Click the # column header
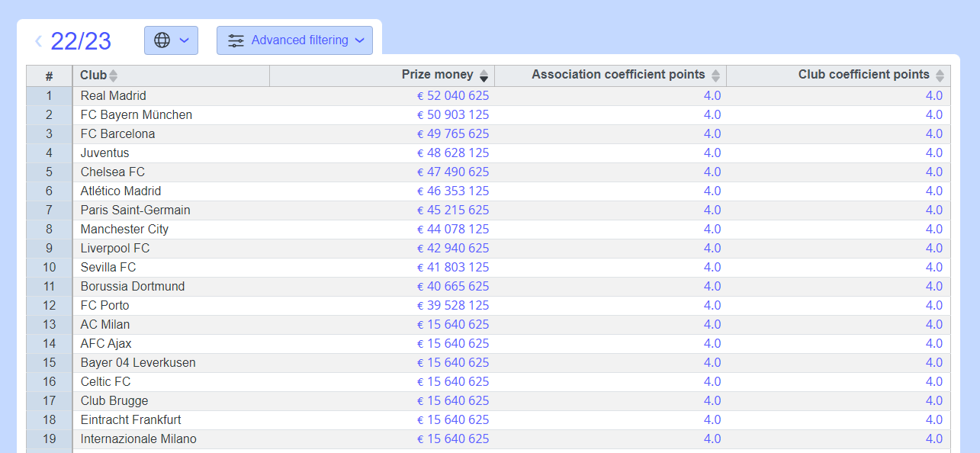 pyautogui.click(x=49, y=75)
